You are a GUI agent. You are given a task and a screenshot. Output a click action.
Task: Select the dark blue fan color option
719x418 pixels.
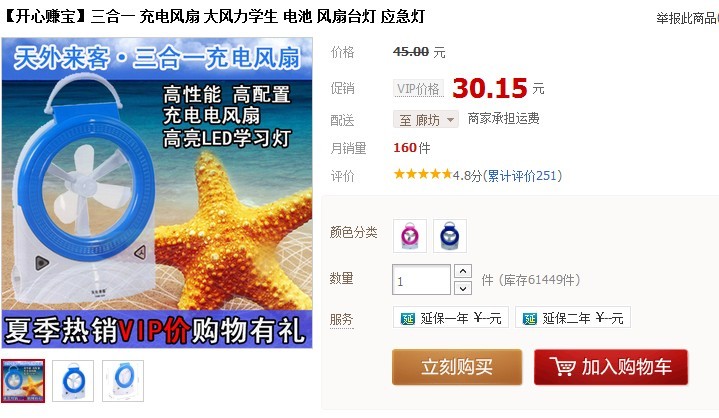[450, 236]
